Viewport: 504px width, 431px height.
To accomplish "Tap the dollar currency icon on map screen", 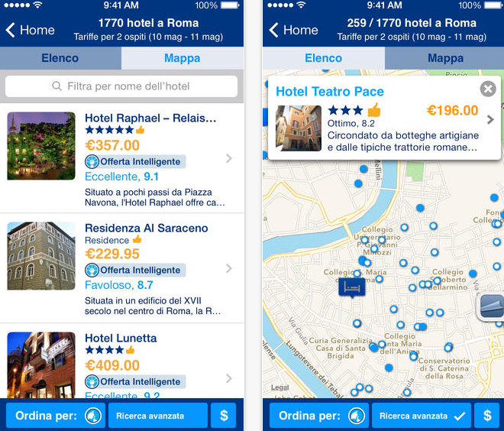I will pyautogui.click(x=487, y=416).
